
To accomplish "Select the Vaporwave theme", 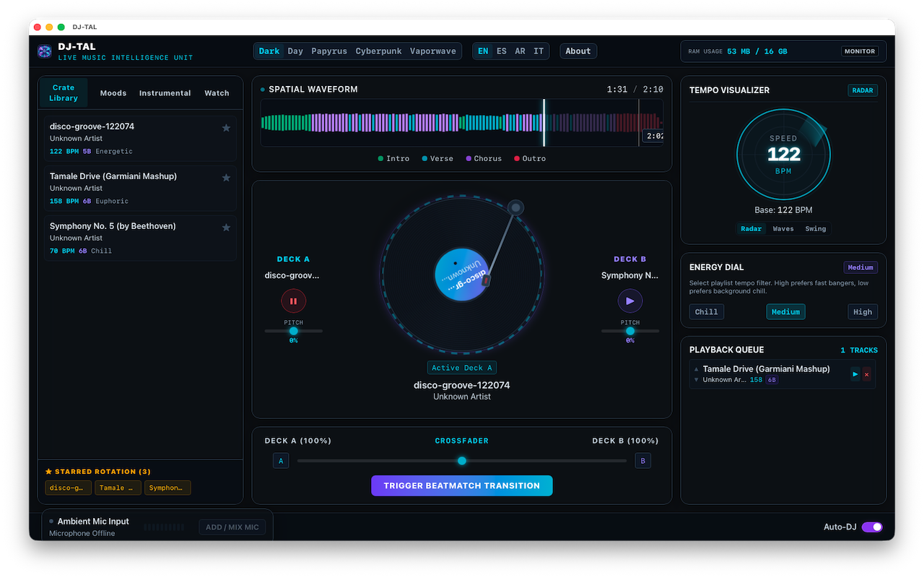I will click(433, 51).
